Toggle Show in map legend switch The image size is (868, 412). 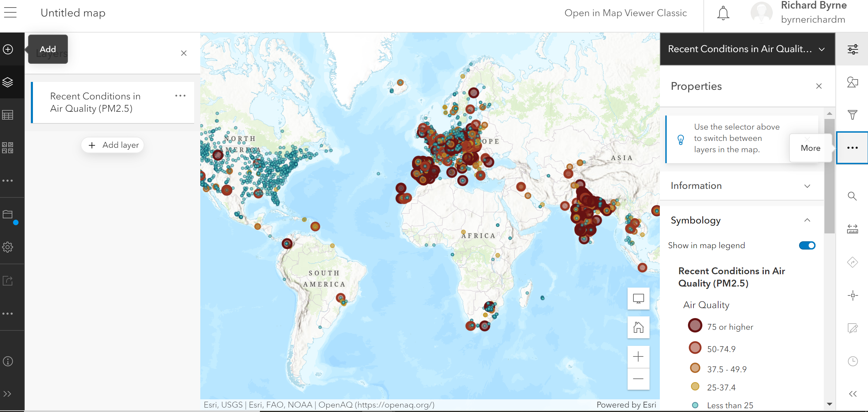point(807,245)
